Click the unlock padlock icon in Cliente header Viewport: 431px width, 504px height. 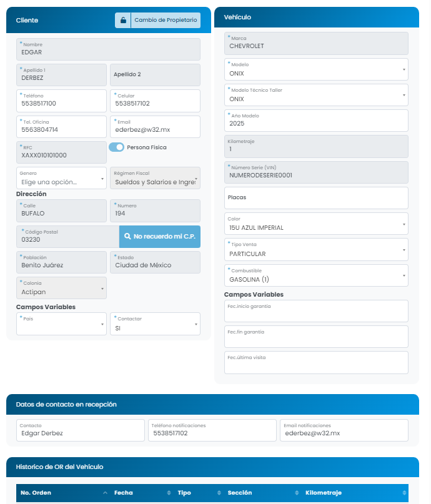tap(122, 21)
